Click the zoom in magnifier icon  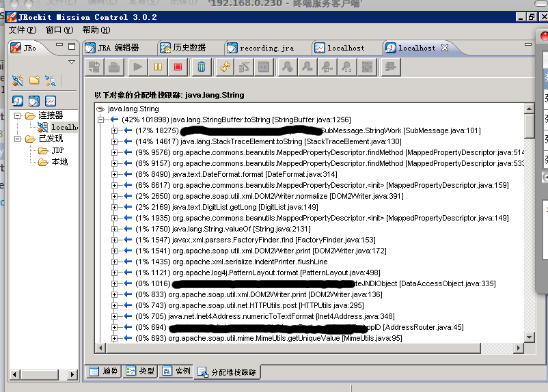click(x=288, y=66)
